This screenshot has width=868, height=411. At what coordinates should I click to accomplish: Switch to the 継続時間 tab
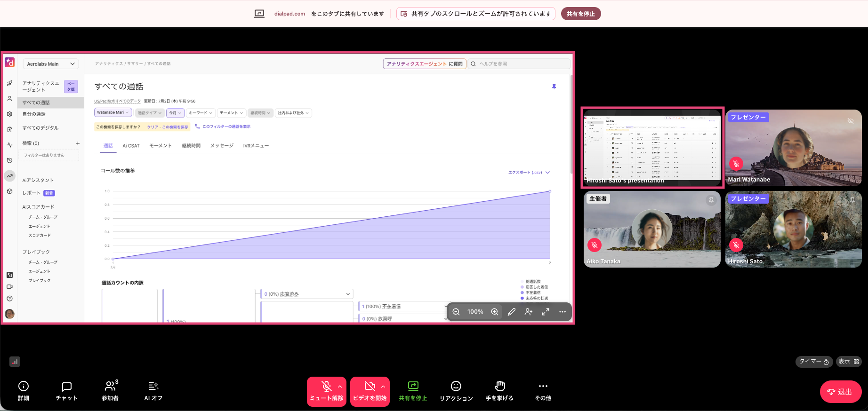191,146
